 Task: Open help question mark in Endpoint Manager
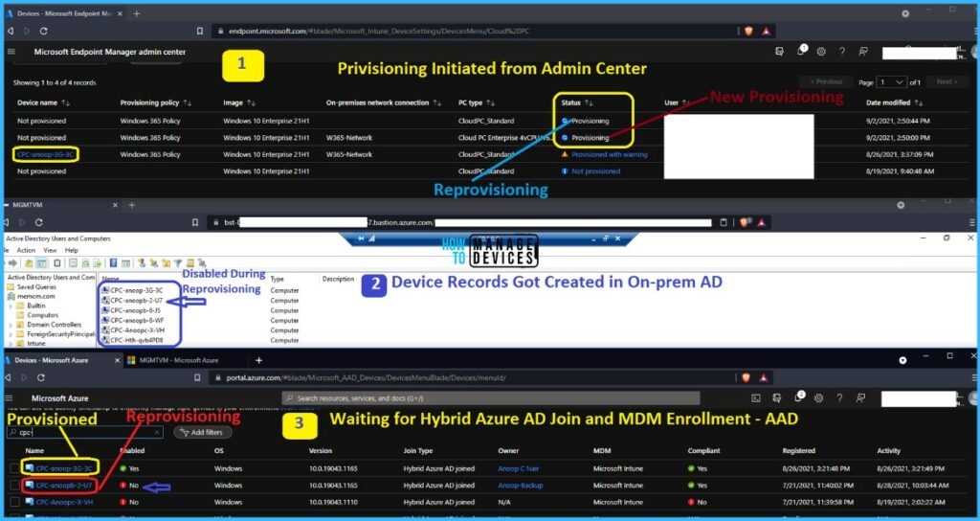[x=842, y=52]
